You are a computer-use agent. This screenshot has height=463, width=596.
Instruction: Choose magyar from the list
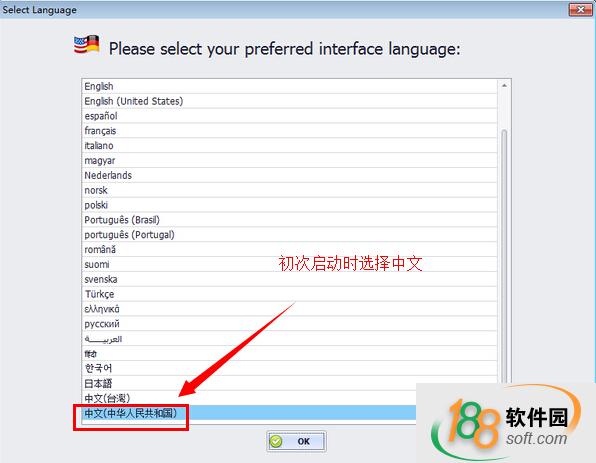click(x=289, y=160)
